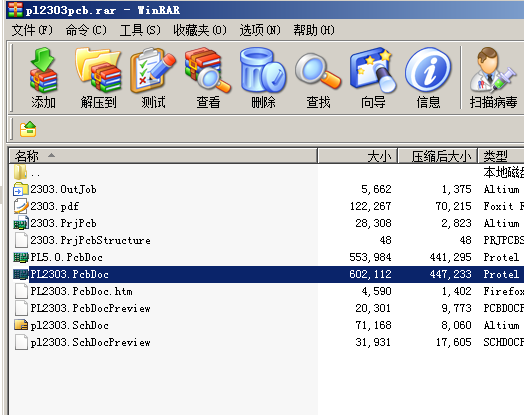The width and height of the screenshot is (524, 415).
Task: Click size value 71,168 of pl2303.SchDoc
Action: (x=373, y=325)
